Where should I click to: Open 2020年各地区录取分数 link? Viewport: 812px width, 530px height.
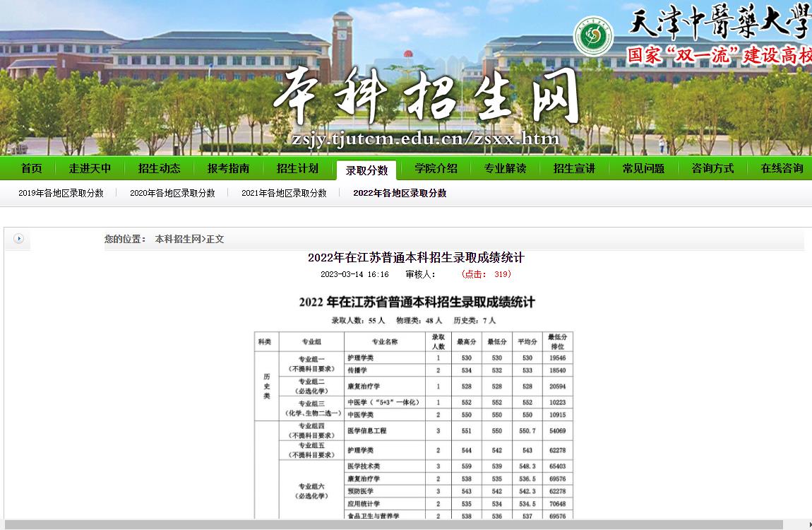(172, 193)
